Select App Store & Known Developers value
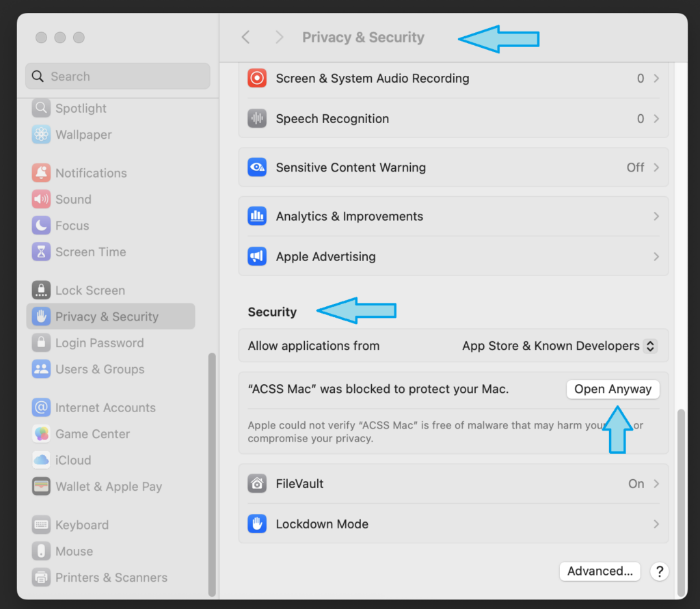The image size is (700, 609). [x=551, y=346]
